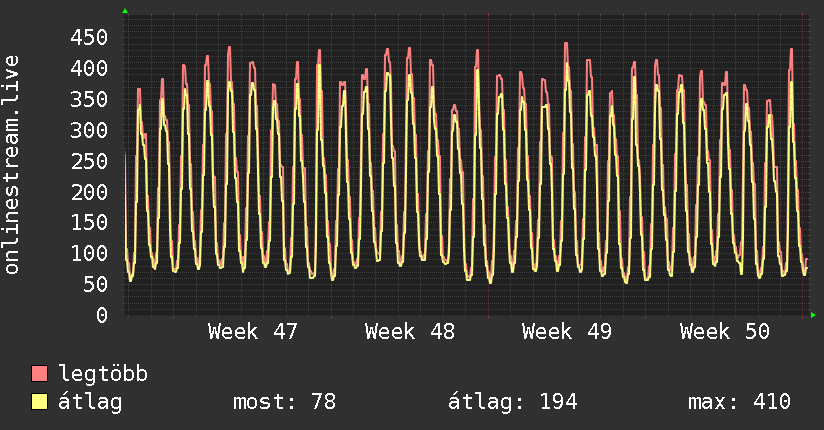Click the 200 y-axis label

(x=89, y=192)
